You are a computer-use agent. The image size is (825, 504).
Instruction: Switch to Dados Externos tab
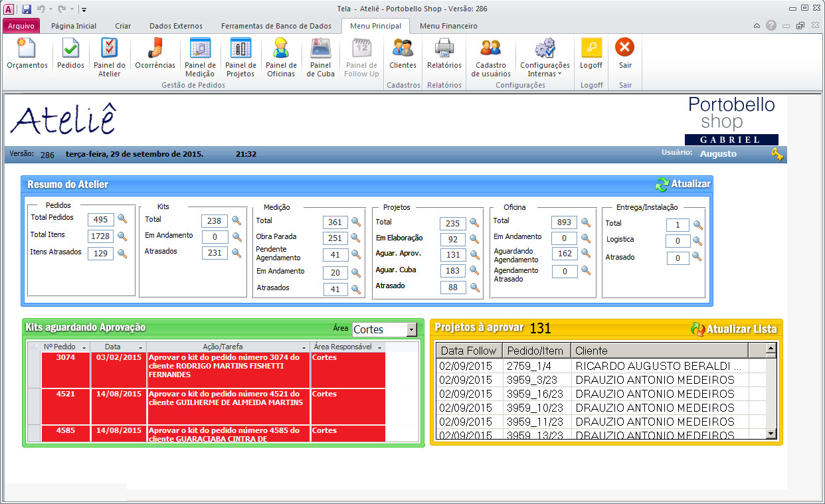pyautogui.click(x=176, y=26)
